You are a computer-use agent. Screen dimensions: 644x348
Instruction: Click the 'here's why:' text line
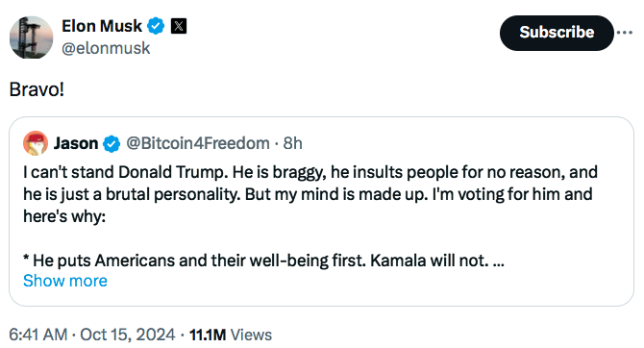pyautogui.click(x=64, y=216)
